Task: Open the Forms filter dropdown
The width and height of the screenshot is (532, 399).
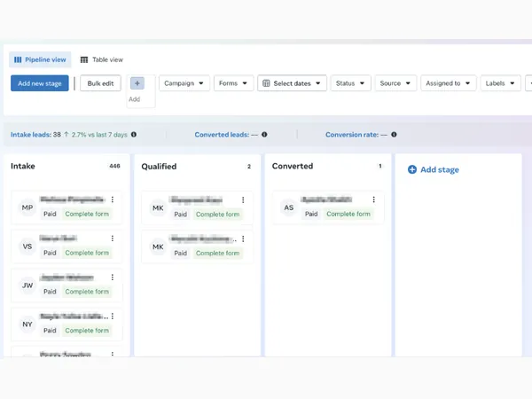Action: click(x=233, y=83)
